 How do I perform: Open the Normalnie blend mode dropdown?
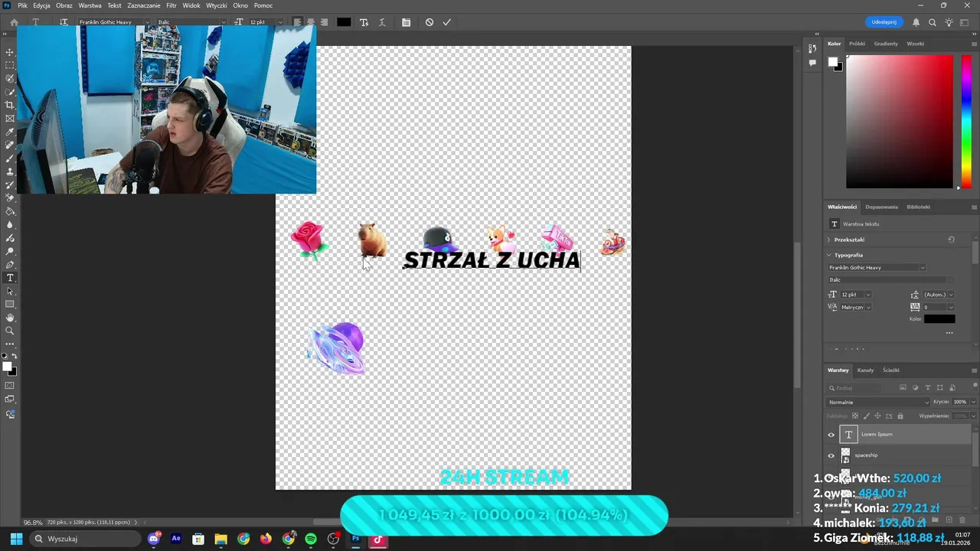pos(878,402)
